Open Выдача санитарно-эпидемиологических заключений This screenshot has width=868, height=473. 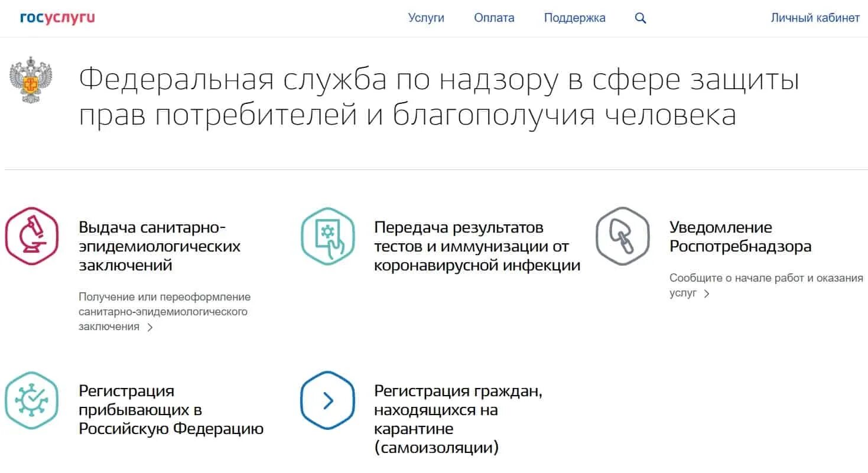pos(160,246)
